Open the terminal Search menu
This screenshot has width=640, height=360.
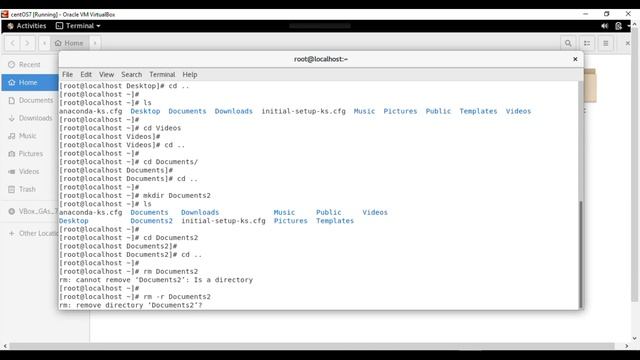tap(131, 75)
